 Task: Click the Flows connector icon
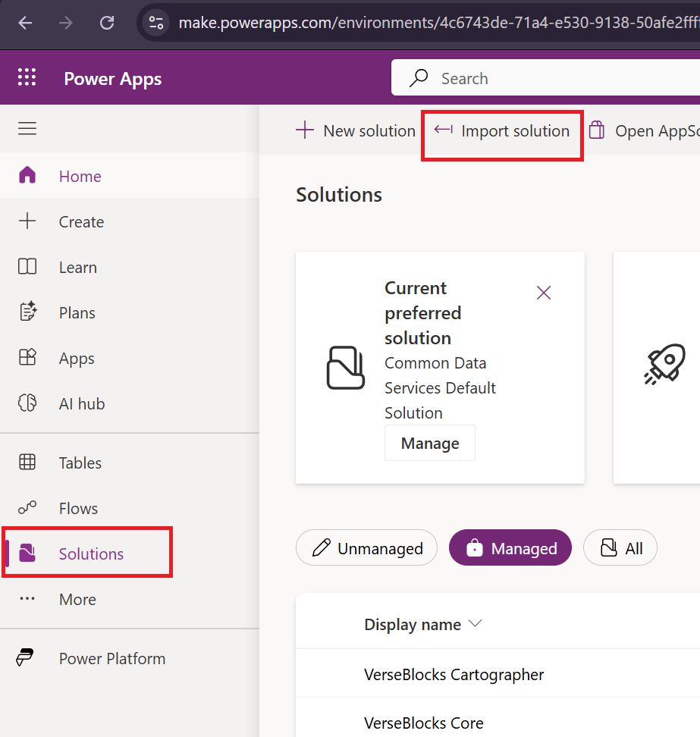pyautogui.click(x=27, y=507)
